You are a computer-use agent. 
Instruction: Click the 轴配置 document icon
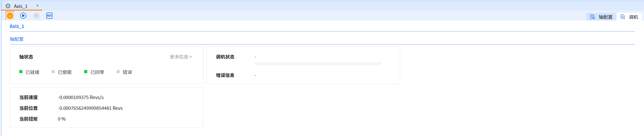pos(593,17)
